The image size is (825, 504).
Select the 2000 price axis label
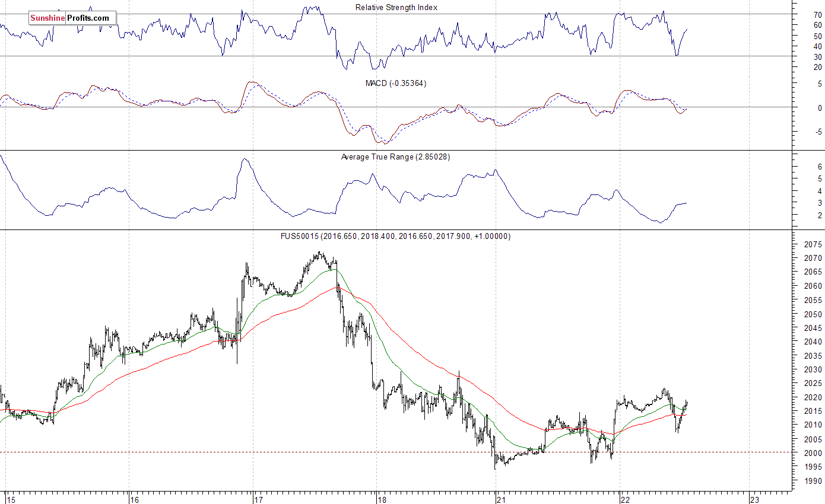[x=813, y=453]
